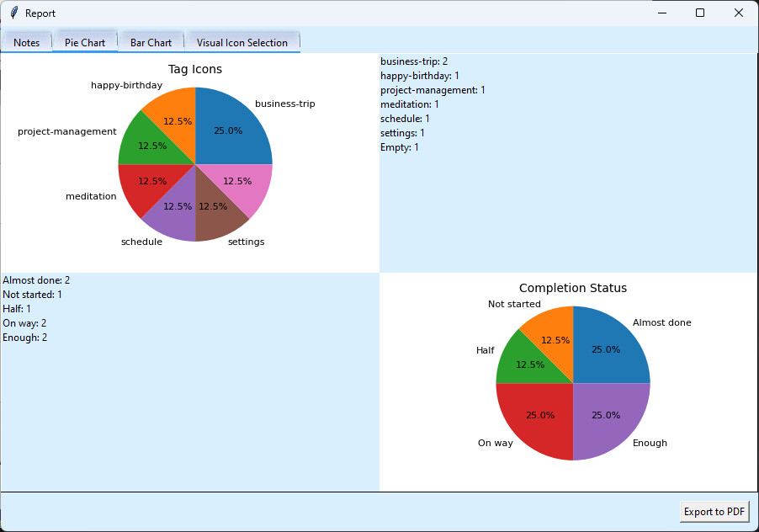Click the Almost done: 2 status line
Viewport: 759px width, 532px height.
[x=36, y=279]
